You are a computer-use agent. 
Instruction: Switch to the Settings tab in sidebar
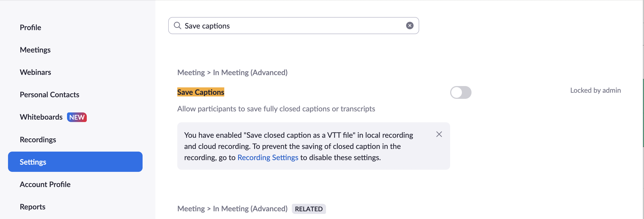tap(33, 162)
